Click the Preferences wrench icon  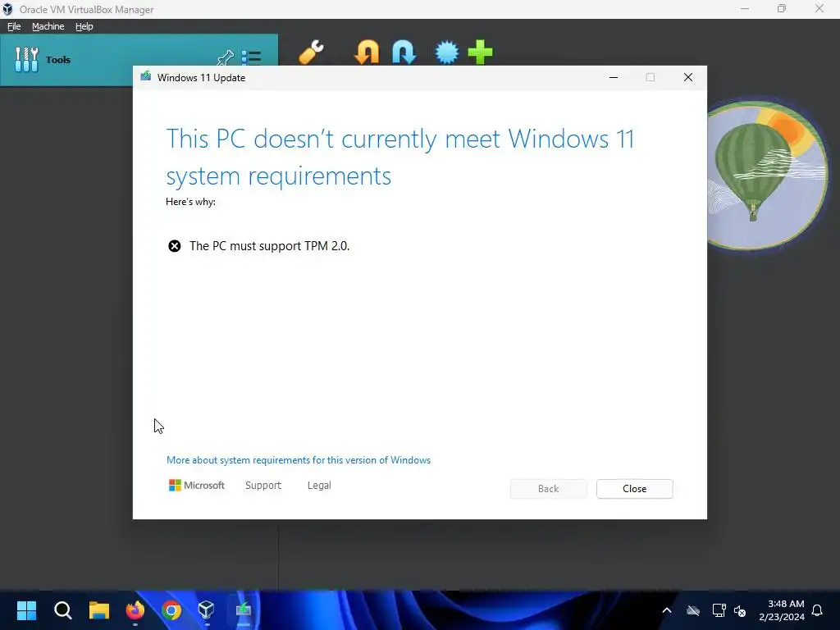[x=311, y=52]
